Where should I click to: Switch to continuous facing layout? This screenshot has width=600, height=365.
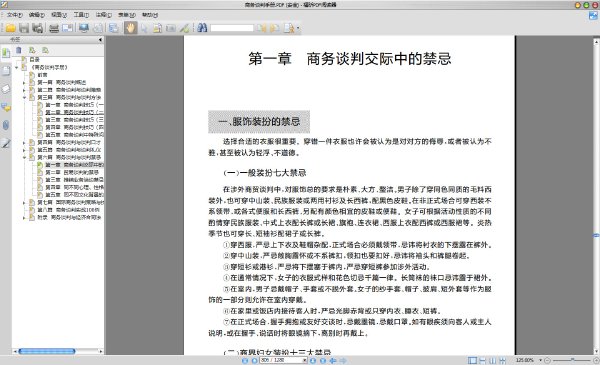pyautogui.click(x=502, y=360)
